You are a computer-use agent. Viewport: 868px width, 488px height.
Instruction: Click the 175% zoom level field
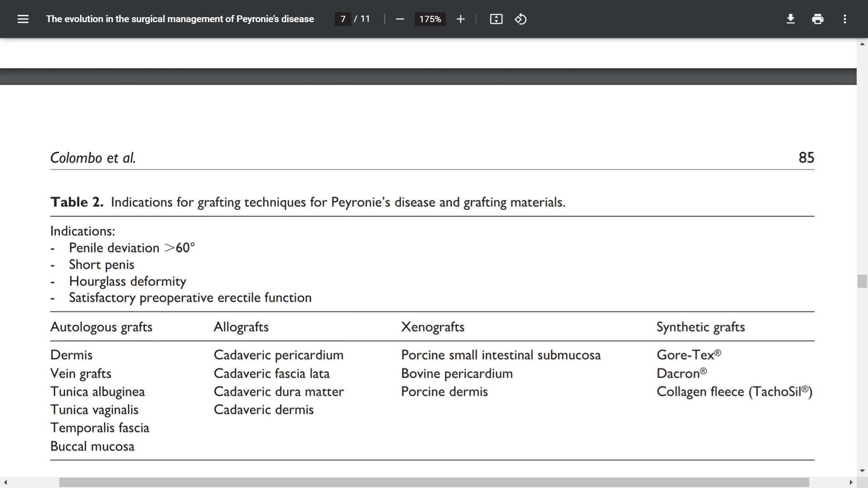coord(430,19)
